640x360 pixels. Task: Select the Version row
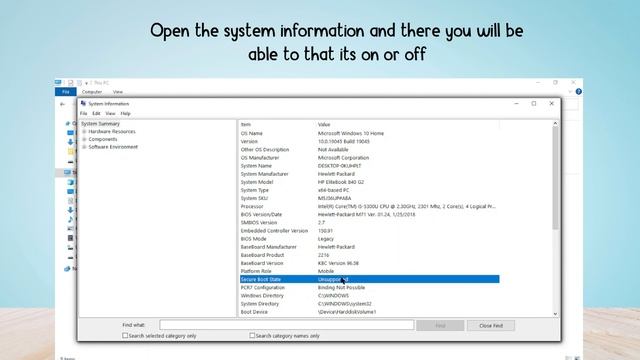369,142
